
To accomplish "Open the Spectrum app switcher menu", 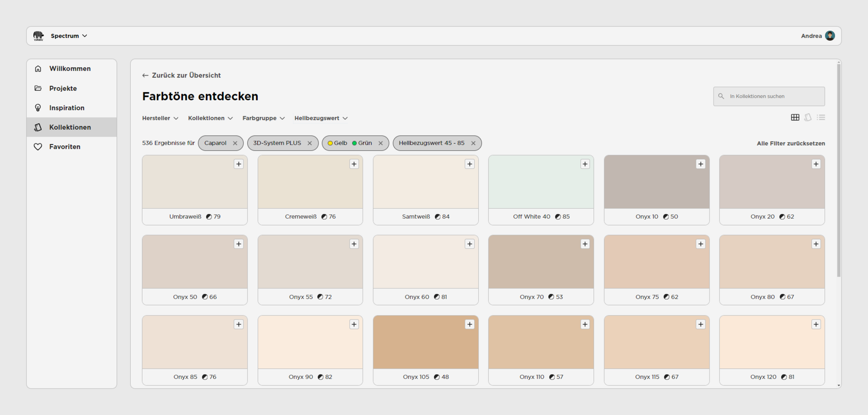I will pyautogui.click(x=69, y=36).
